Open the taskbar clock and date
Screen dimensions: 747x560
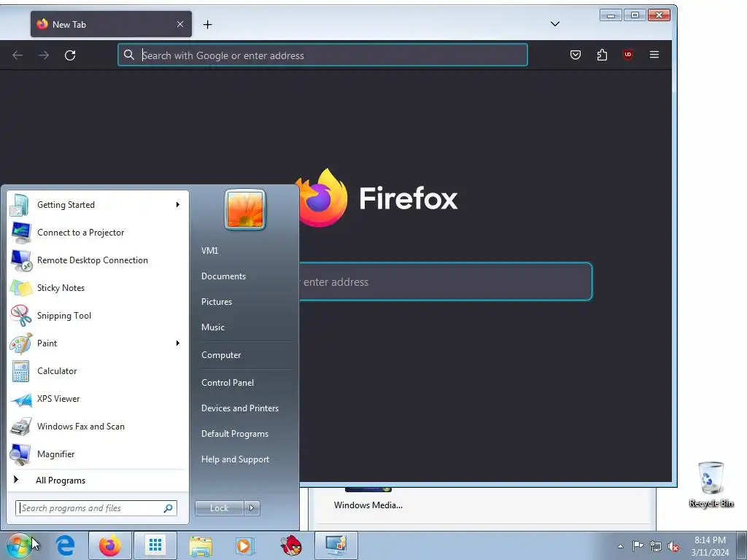710,546
